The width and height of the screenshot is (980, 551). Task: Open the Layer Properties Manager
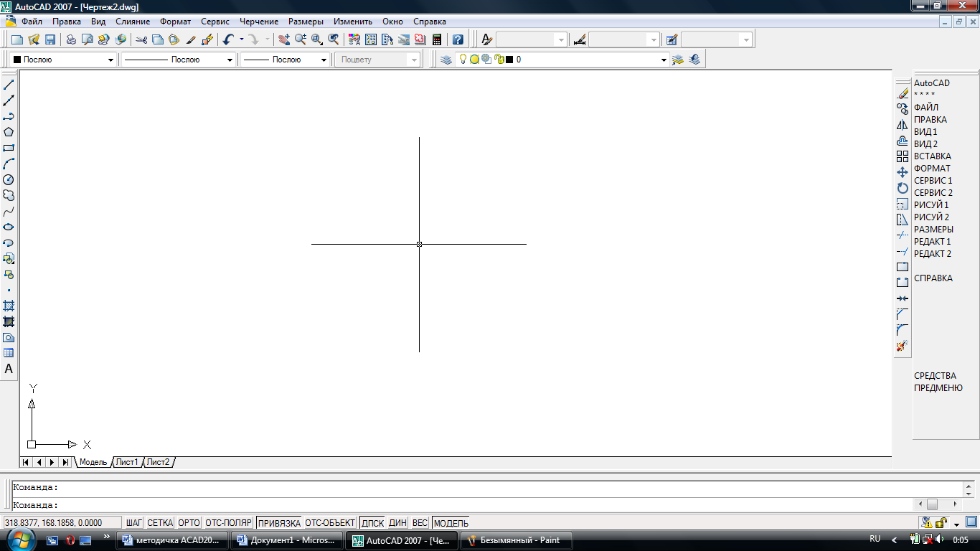pyautogui.click(x=446, y=60)
